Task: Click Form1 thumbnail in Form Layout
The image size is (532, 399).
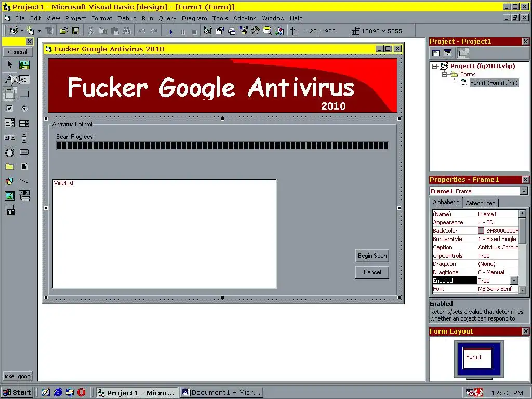Action: coord(478,358)
